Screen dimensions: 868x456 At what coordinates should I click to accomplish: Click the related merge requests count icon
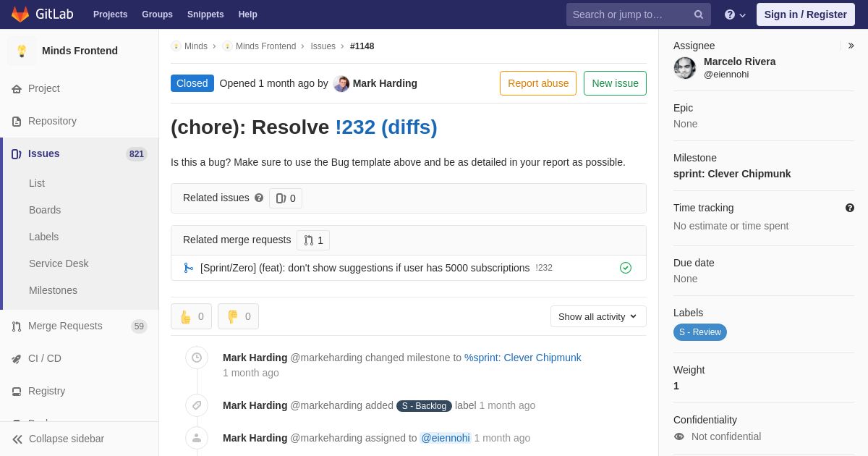[309, 240]
